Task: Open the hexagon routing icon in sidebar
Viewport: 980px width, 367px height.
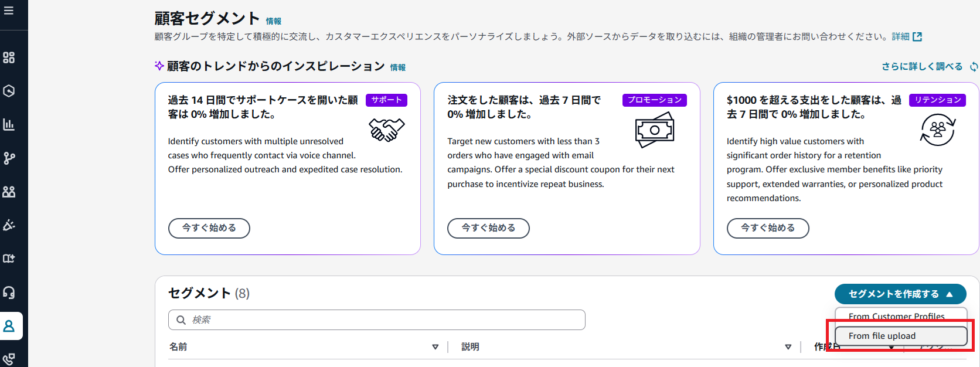Action: (x=9, y=91)
